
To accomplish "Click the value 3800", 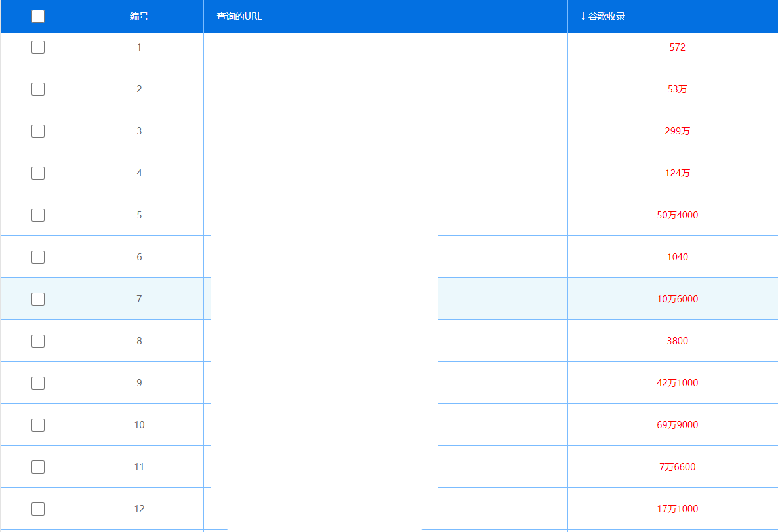I will tap(677, 341).
